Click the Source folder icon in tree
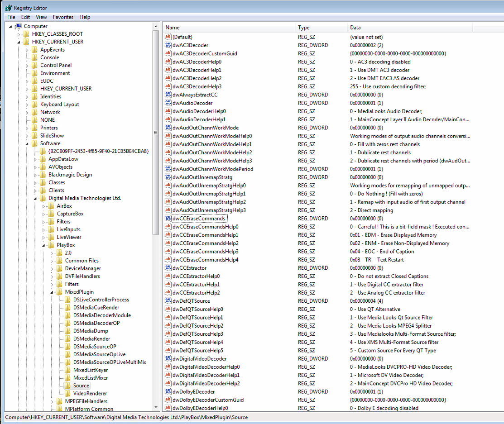504x424 pixels. [x=68, y=386]
